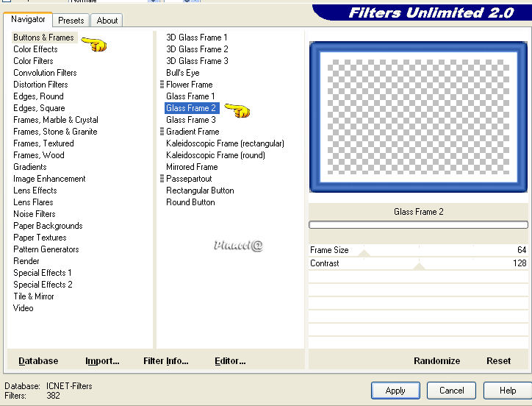Choose Frames, Wood category
532x406 pixels.
39,155
